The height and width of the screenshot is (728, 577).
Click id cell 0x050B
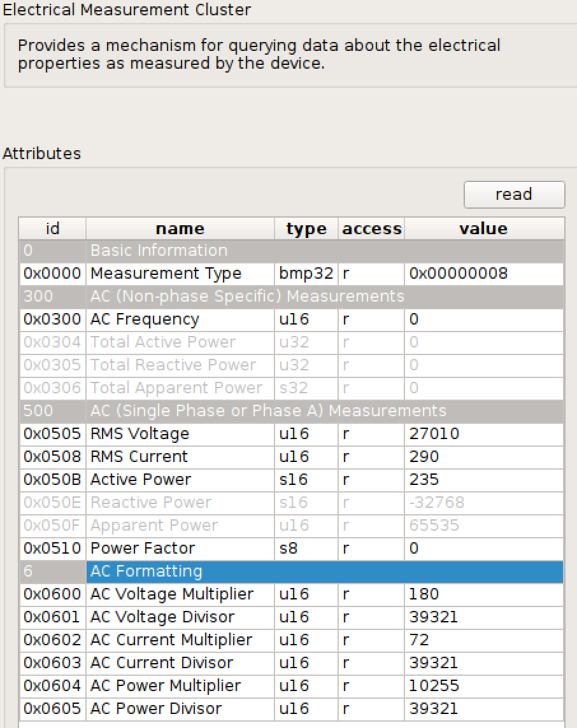click(52, 480)
